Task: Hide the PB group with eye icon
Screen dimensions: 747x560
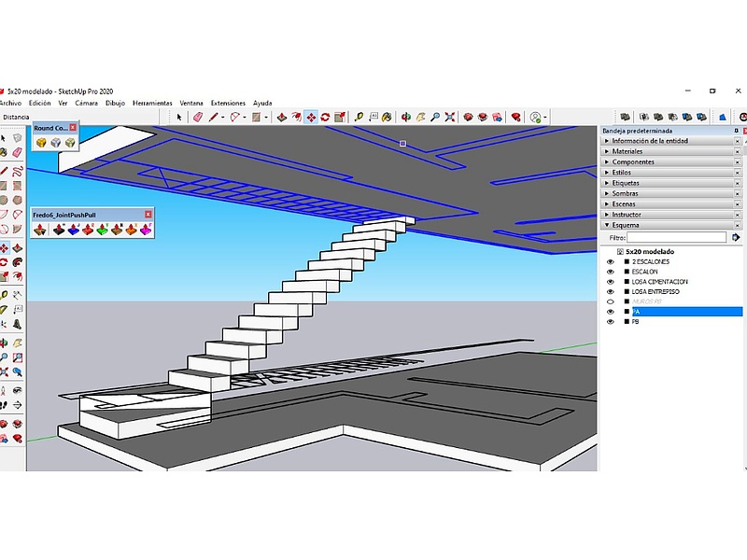Action: pyautogui.click(x=611, y=321)
